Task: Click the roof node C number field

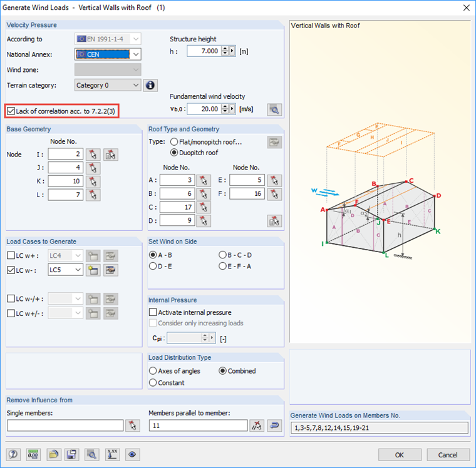Action: (x=177, y=207)
